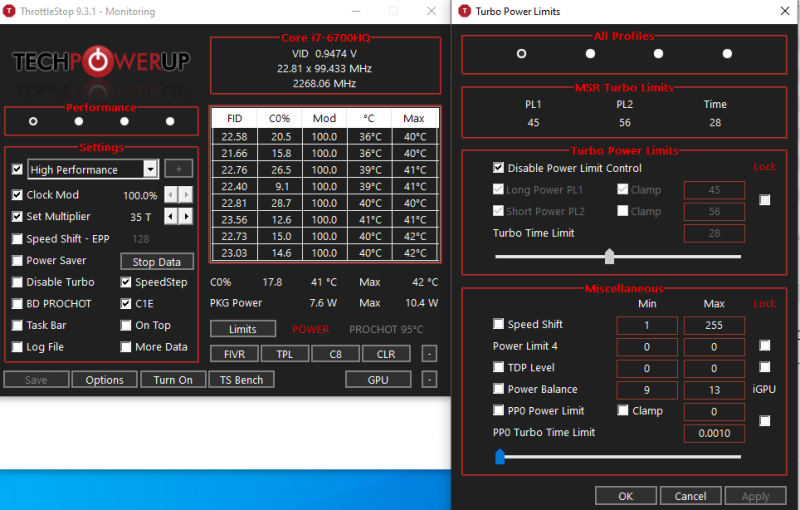
Task: Enable the Log File checkbox
Action: click(x=17, y=347)
